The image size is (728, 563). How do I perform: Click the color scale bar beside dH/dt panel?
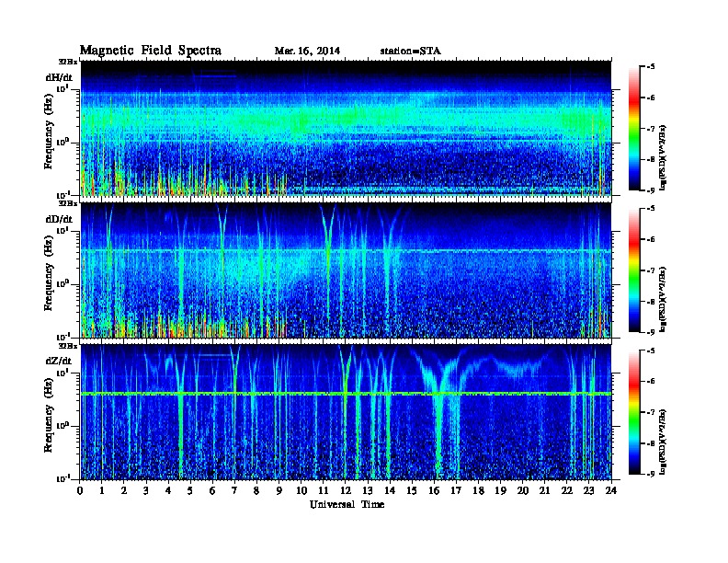click(634, 129)
